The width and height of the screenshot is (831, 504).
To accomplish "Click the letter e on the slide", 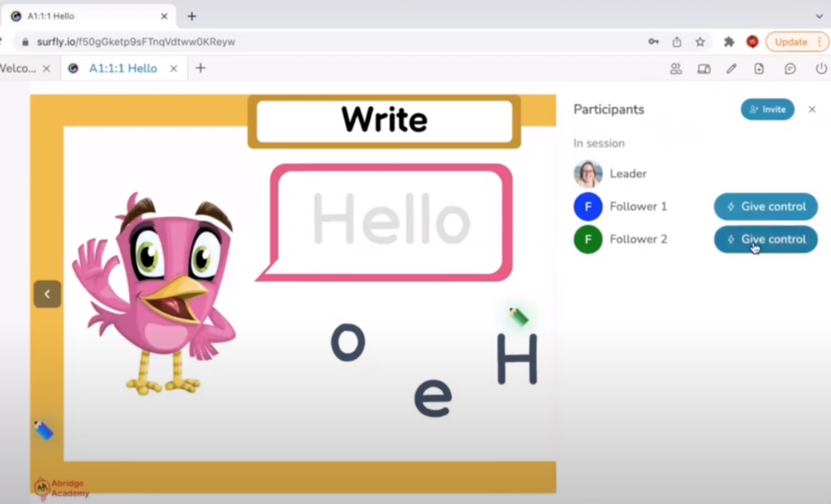I will pyautogui.click(x=433, y=398).
